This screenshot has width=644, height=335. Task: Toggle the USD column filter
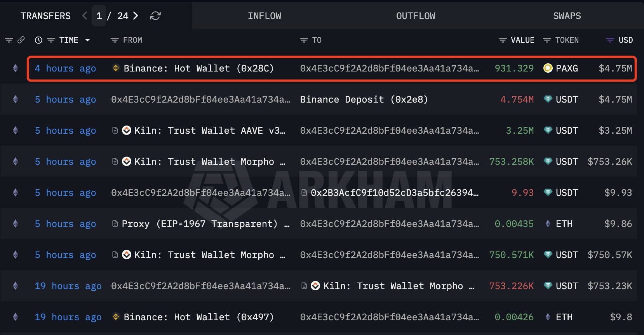click(610, 40)
